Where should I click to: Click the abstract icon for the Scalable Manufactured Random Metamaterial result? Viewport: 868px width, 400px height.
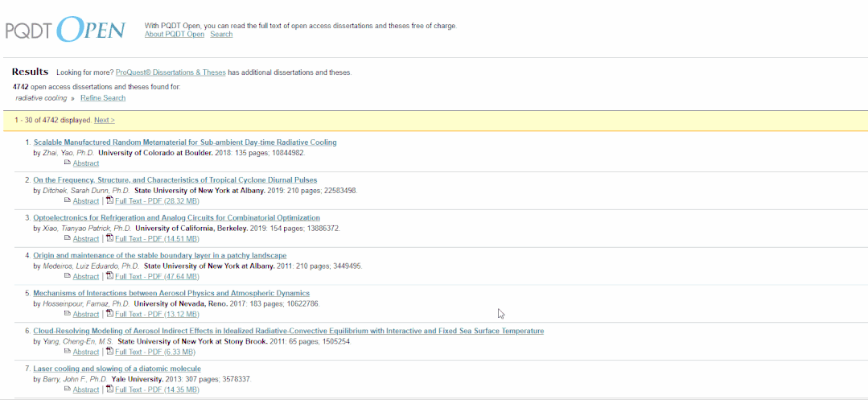point(68,163)
